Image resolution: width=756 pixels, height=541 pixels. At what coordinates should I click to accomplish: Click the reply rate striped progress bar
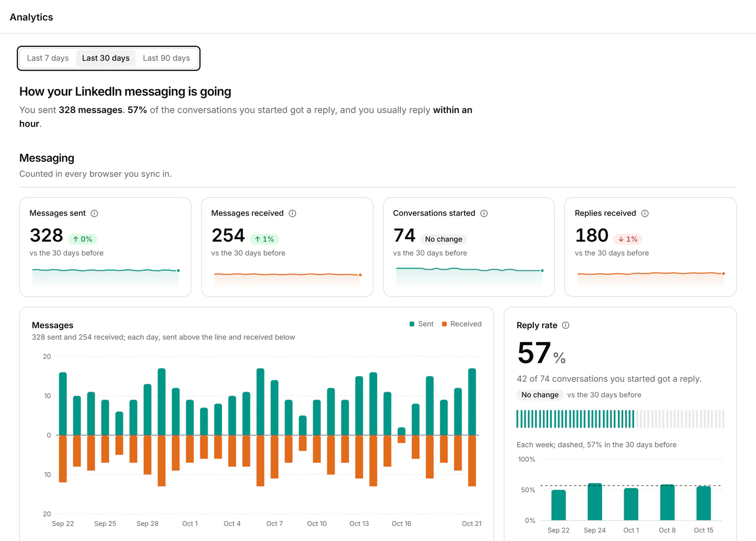(620, 419)
